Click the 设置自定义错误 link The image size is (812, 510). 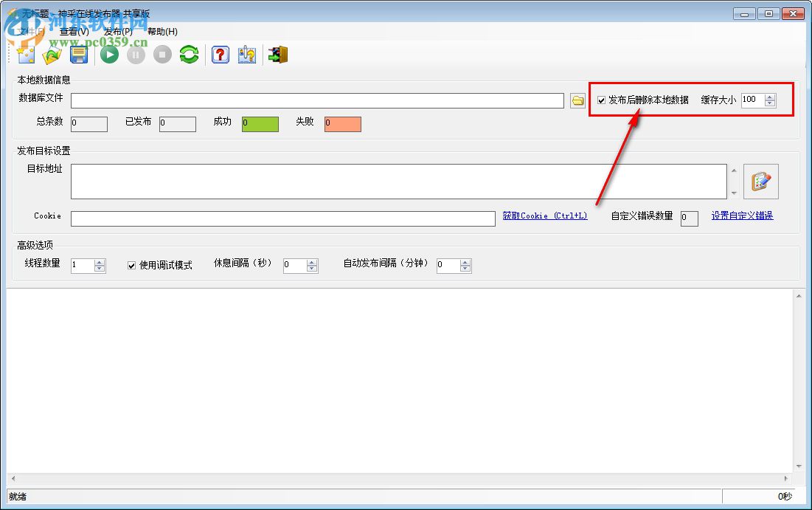[x=742, y=216]
